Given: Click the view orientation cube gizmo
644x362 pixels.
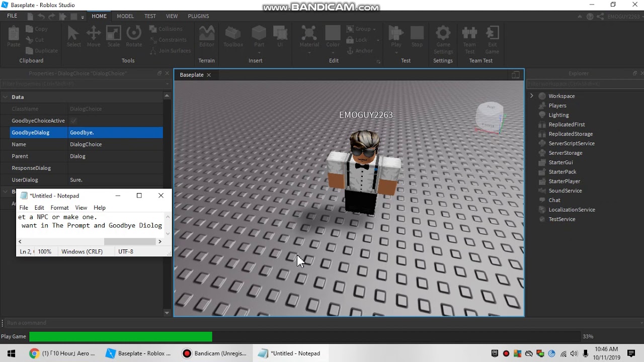Looking at the screenshot, I should point(490,118).
